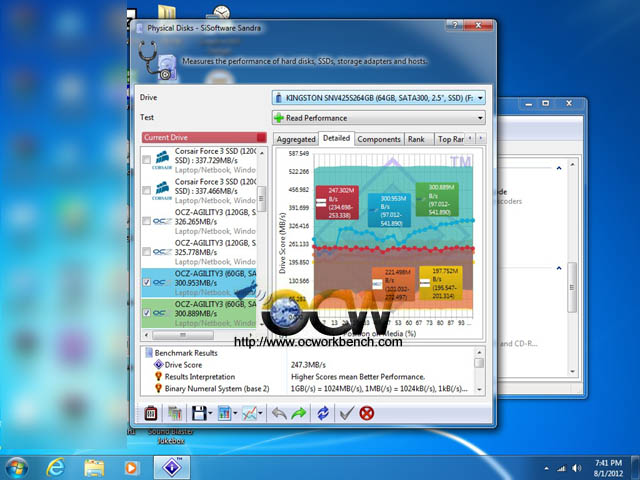Click the Current Drive red swatch header

(204, 138)
